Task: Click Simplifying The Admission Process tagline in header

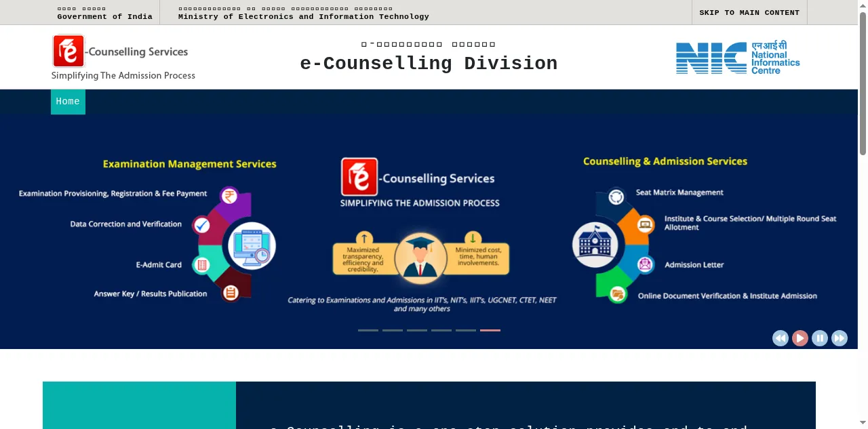Action: click(x=123, y=76)
